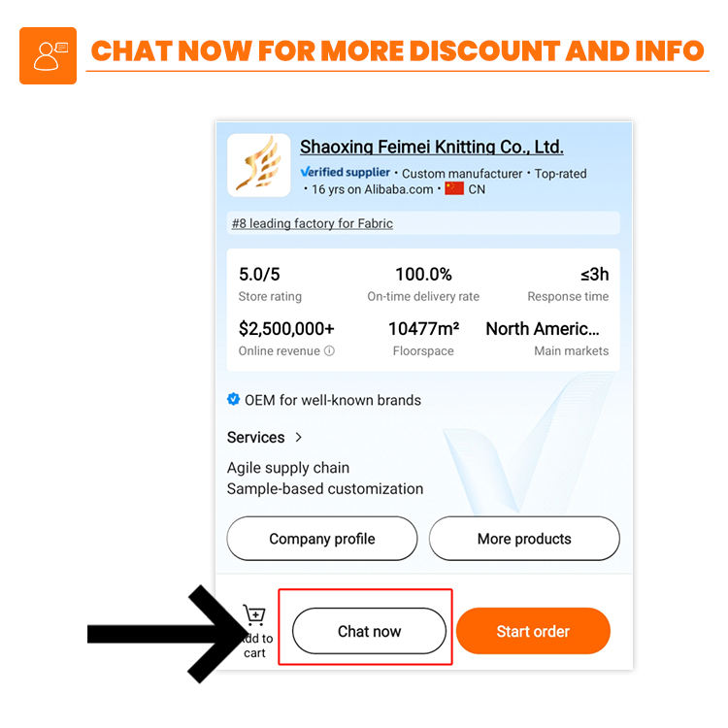This screenshot has height=728, width=728.
Task: Click the North America Main markets stat
Action: (x=546, y=338)
